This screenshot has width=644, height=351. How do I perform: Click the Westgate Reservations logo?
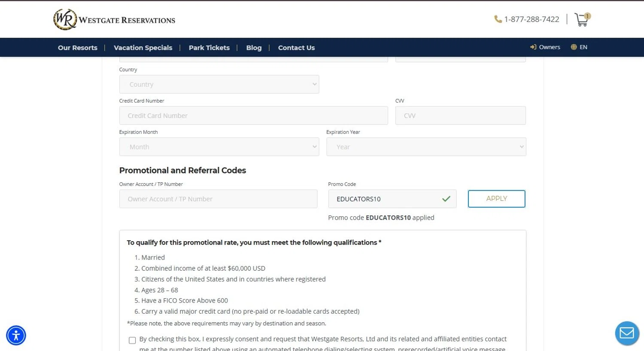coord(114,20)
